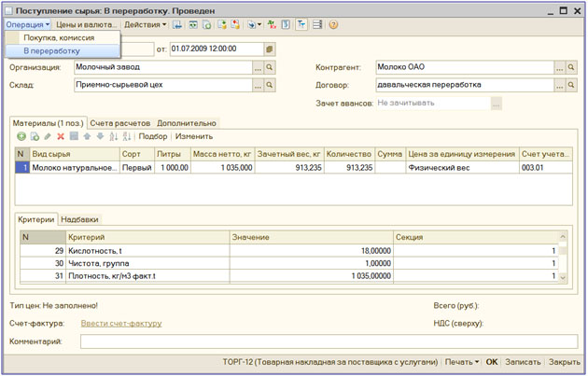Screen dimensions: 588x376
Task: Click the grey grid icon in Материалы toolbar
Action: pyautogui.click(x=74, y=136)
